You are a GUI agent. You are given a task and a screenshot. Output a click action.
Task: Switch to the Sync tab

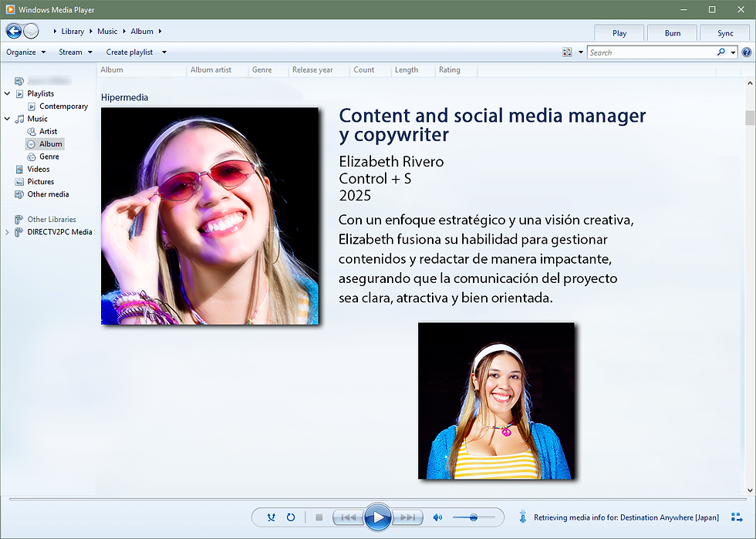click(725, 33)
